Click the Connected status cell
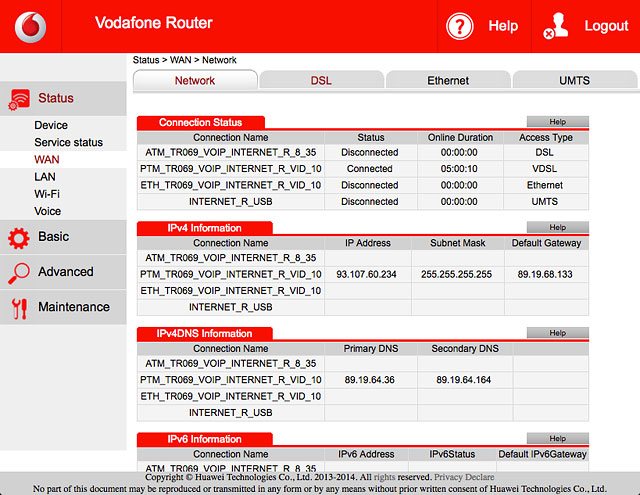Image resolution: width=640 pixels, height=495 pixels. coord(370,169)
